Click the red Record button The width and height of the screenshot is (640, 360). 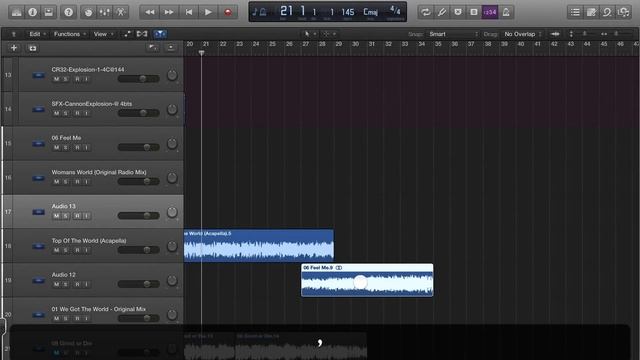[x=228, y=12]
